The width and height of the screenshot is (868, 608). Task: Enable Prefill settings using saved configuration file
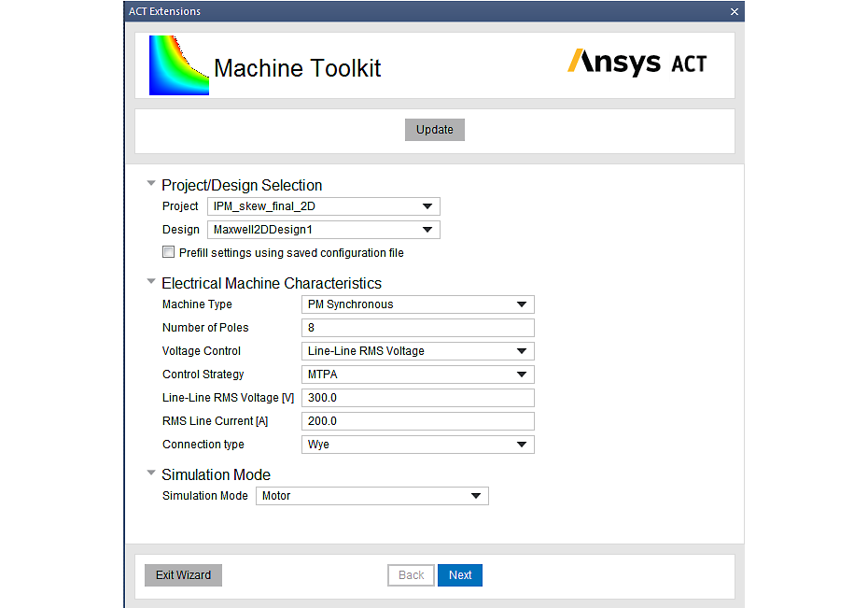pyautogui.click(x=168, y=252)
